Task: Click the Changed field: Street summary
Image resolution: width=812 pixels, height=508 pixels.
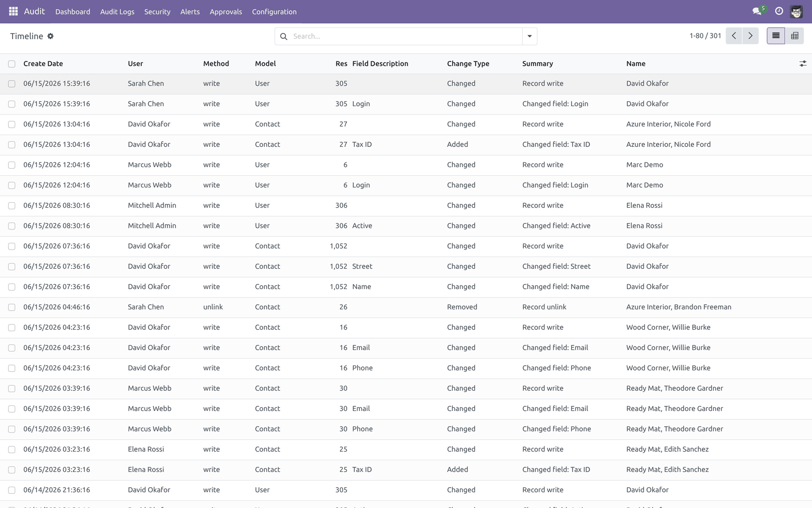Action: (556, 266)
